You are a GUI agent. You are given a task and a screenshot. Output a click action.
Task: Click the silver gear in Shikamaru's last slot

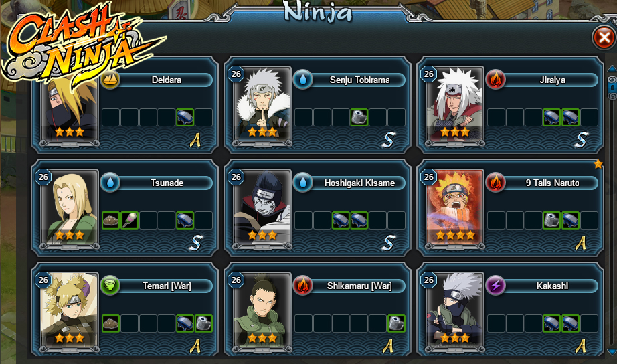pyautogui.click(x=396, y=323)
